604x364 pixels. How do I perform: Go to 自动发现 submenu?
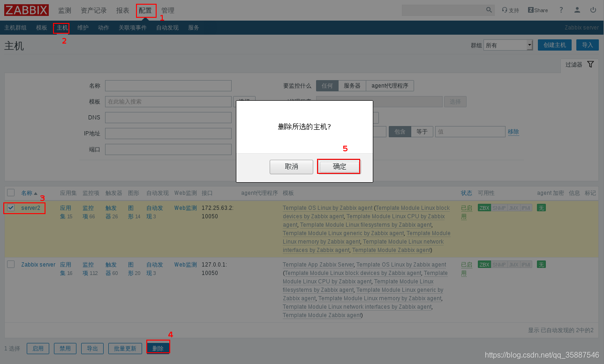click(x=167, y=28)
